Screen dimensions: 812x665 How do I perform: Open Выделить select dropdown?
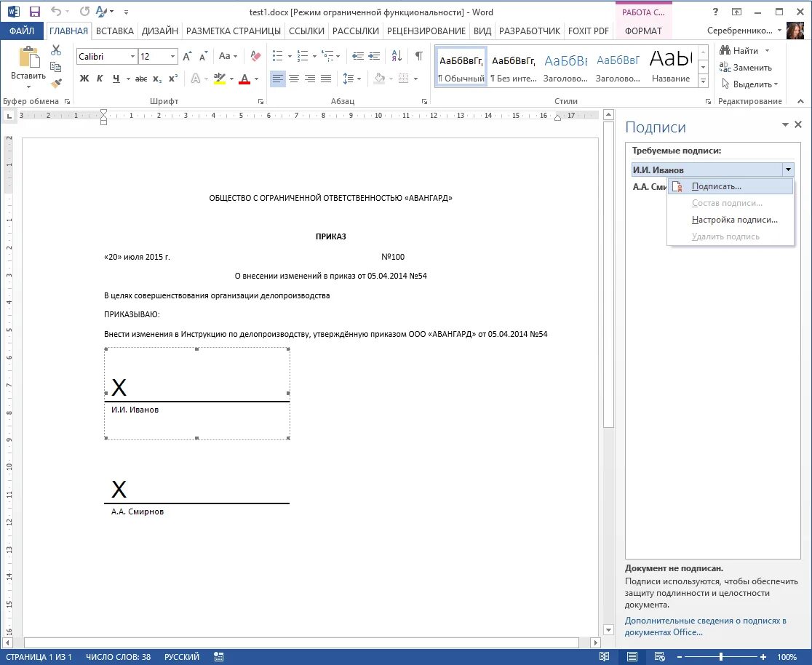pos(749,84)
